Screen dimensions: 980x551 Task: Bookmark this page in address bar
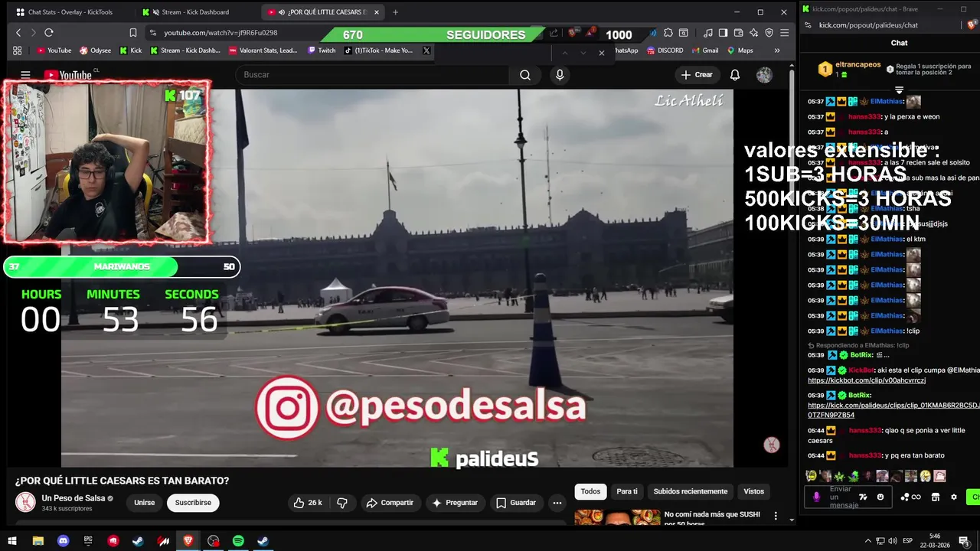[x=133, y=33]
